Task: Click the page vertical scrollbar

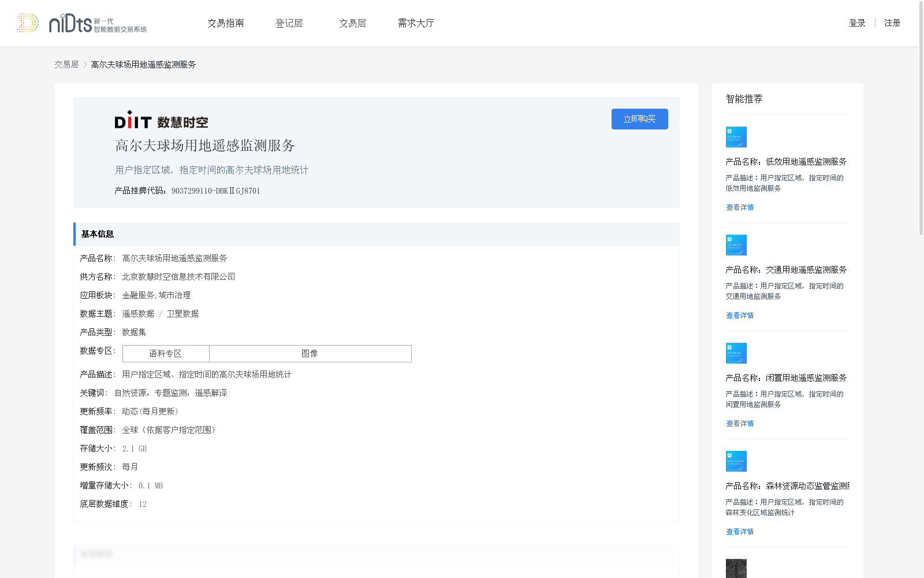Action: pos(921,118)
